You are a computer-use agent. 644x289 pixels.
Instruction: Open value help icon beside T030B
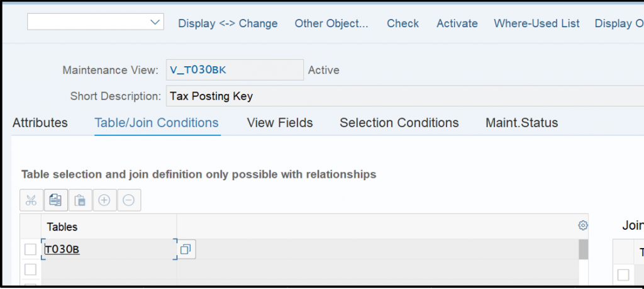[x=186, y=249]
